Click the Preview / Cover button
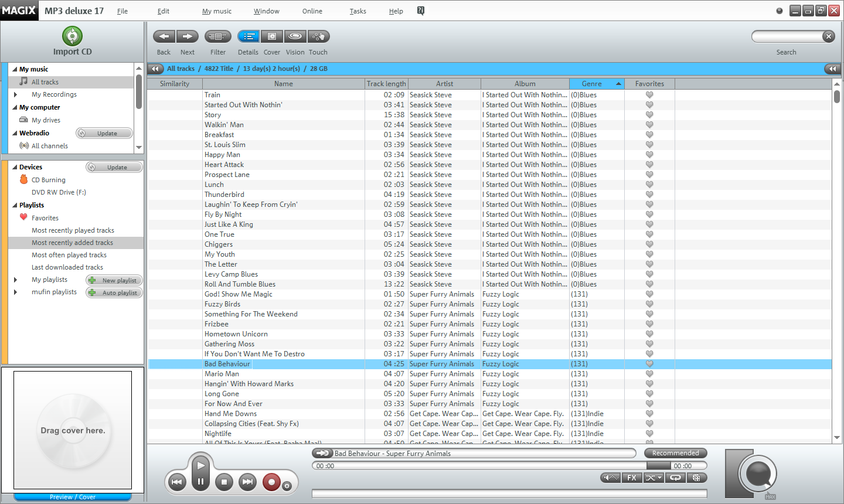 [73, 497]
